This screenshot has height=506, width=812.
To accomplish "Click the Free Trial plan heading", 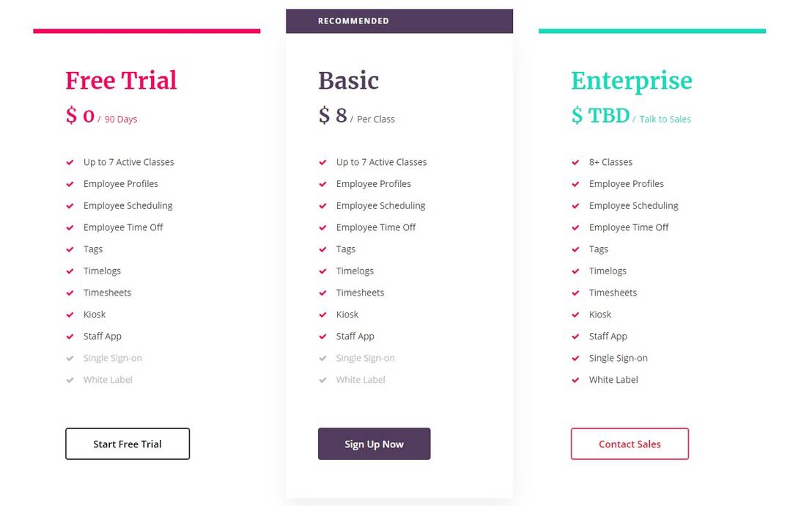I will pyautogui.click(x=121, y=81).
